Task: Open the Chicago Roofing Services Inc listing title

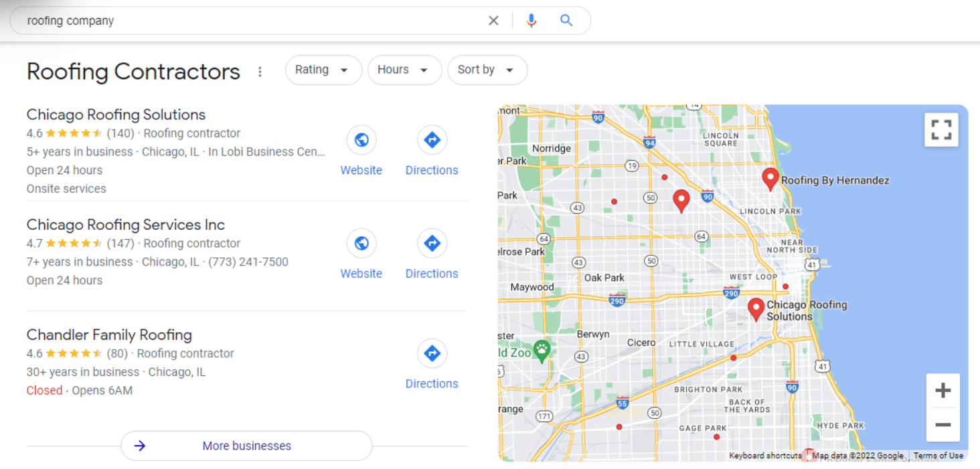Action: pos(126,224)
